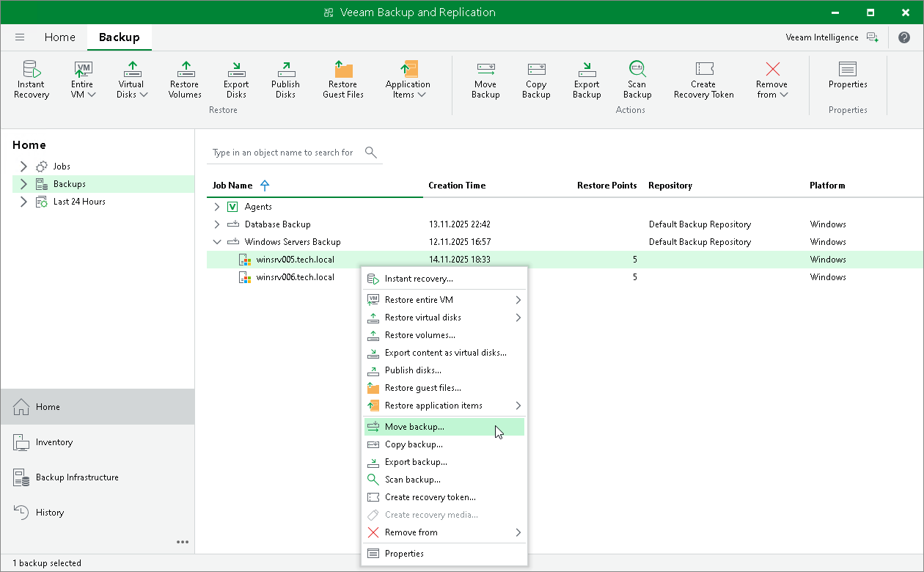Click the Export Backup ribbon icon
Image resolution: width=924 pixels, height=572 pixels.
click(587, 70)
